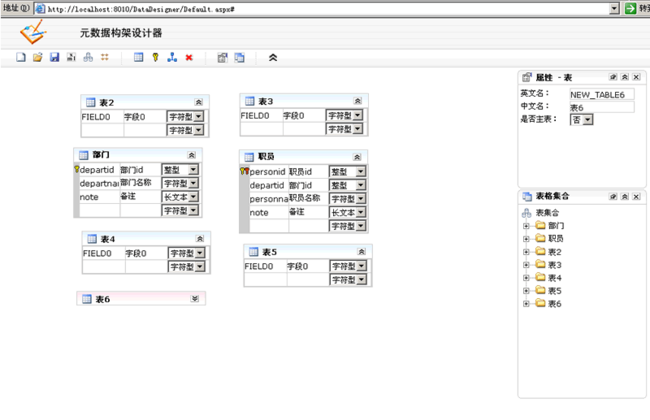Pin the 表格集合 panel

[613, 197]
